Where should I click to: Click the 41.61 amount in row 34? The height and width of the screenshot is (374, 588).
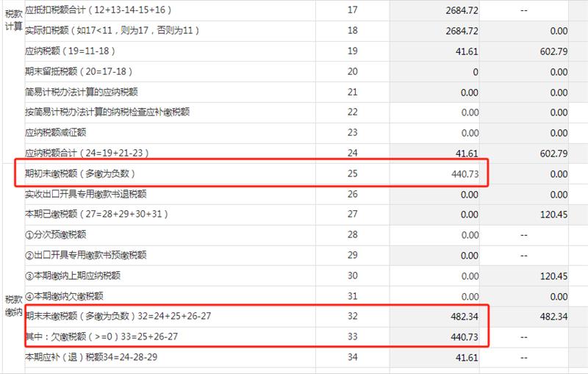467,357
